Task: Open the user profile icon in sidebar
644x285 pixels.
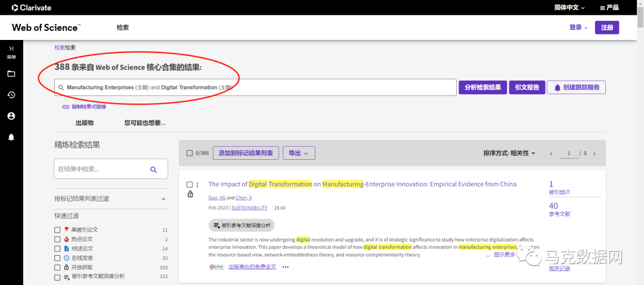Action: click(11, 116)
